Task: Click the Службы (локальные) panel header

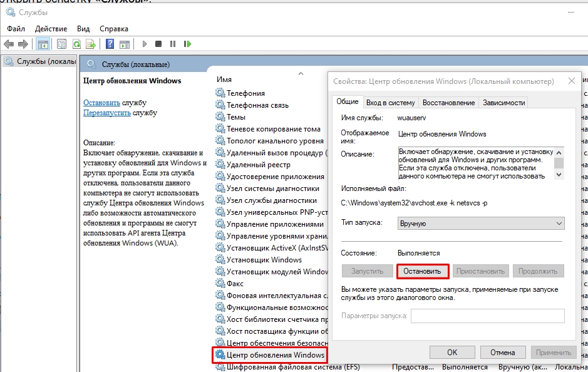Action: [x=135, y=65]
